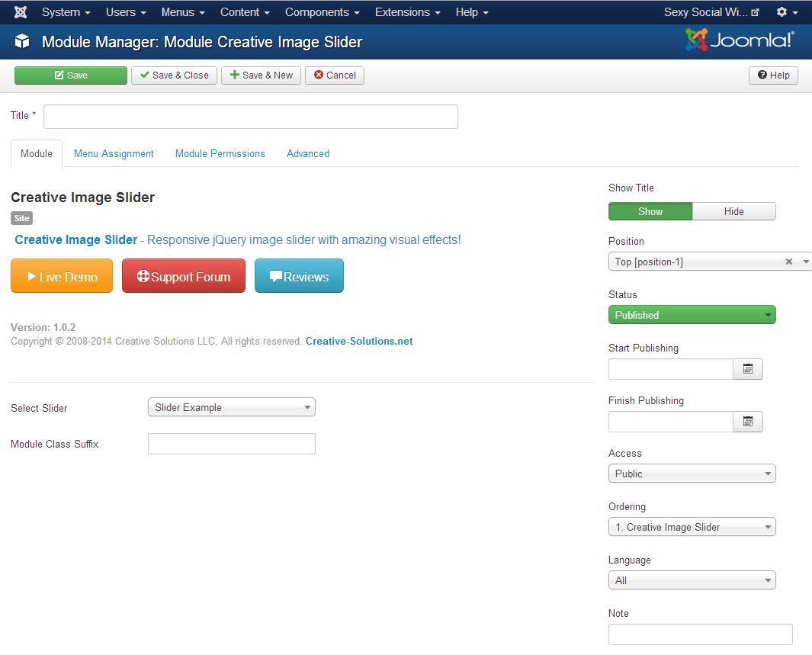Click Save & Close
812x655 pixels.
click(174, 75)
